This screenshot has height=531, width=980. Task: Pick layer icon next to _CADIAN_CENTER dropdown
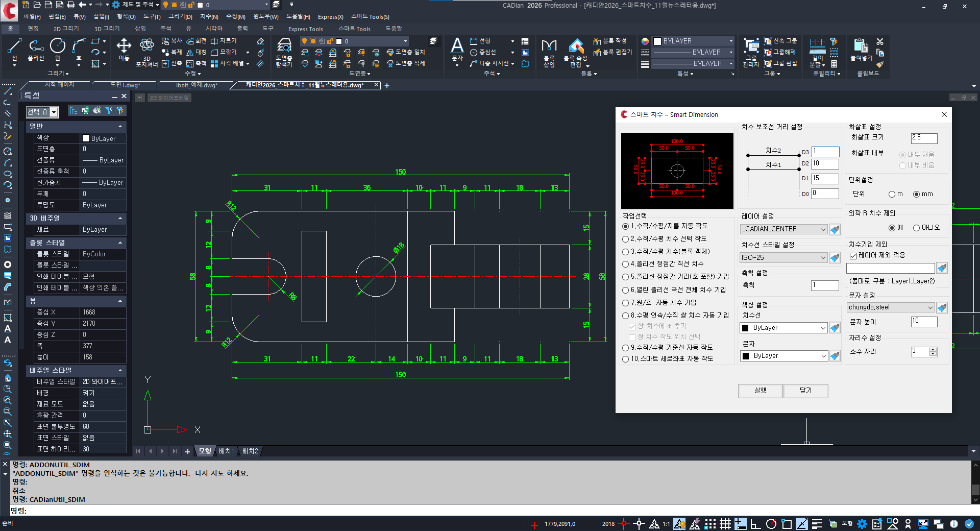click(x=835, y=230)
